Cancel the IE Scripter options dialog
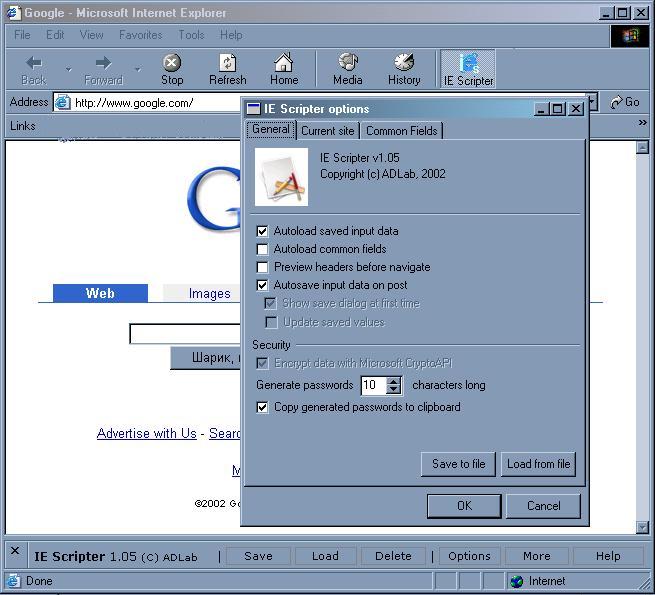Viewport: 655px width, 595px height. click(543, 506)
